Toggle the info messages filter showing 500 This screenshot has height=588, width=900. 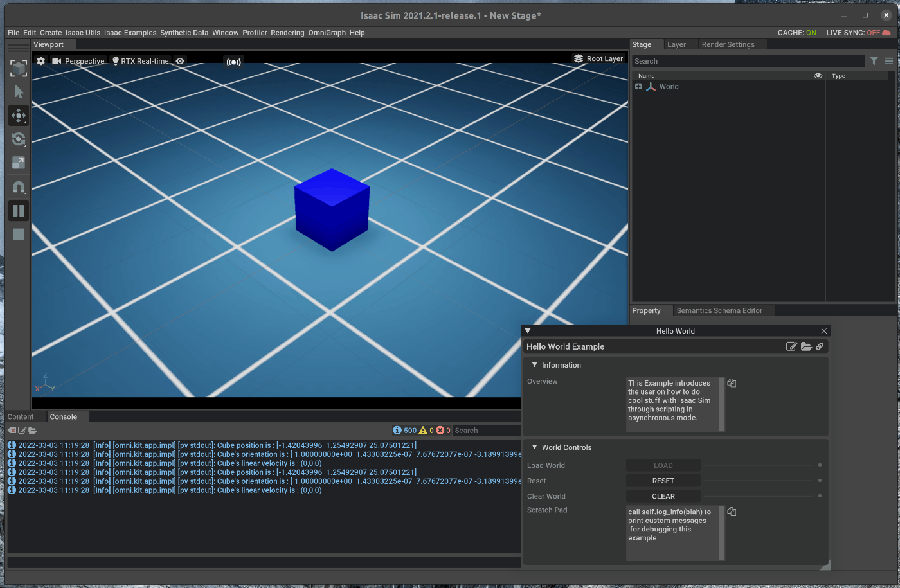tap(404, 431)
